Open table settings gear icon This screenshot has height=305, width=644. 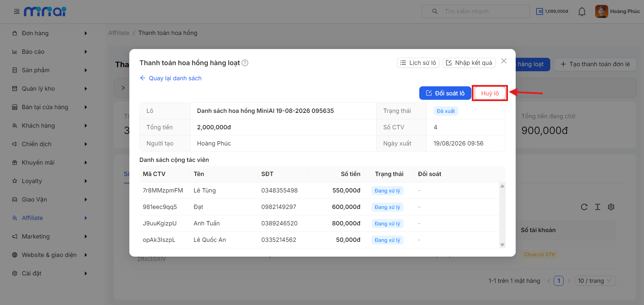(611, 207)
